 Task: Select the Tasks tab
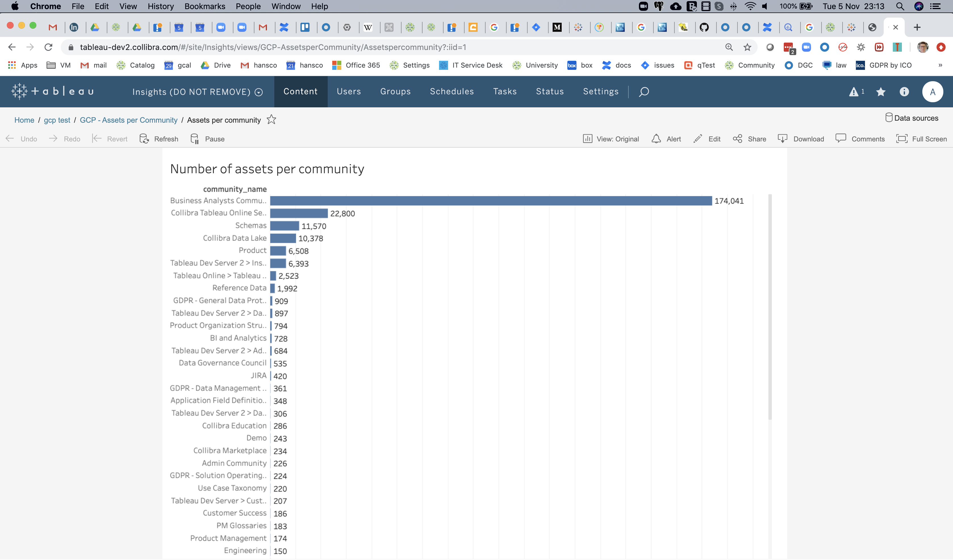(505, 91)
